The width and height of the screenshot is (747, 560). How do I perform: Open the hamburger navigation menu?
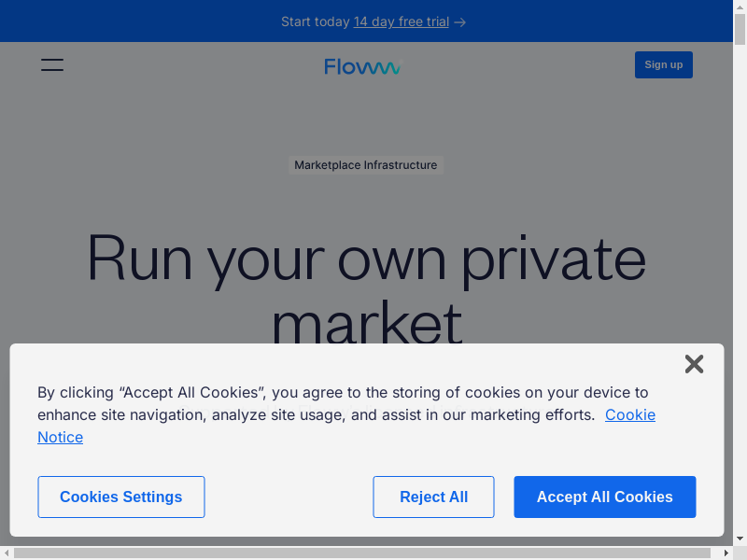(x=52, y=65)
